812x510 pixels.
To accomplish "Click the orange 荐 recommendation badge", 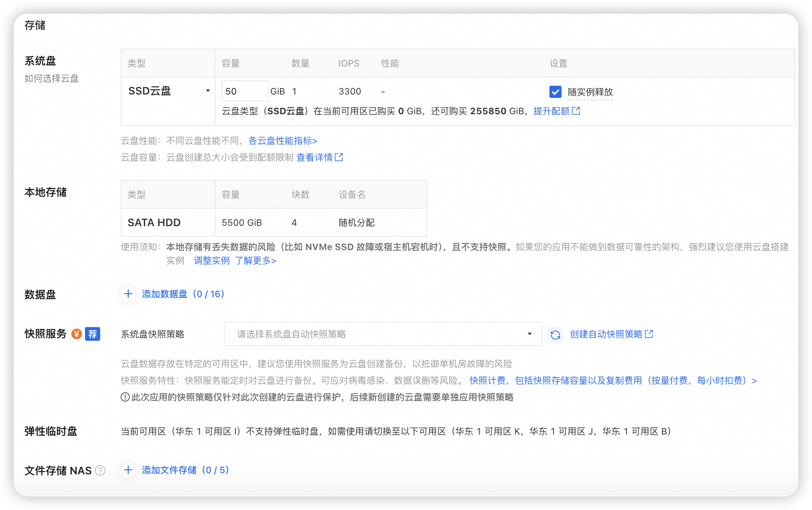I will point(92,334).
